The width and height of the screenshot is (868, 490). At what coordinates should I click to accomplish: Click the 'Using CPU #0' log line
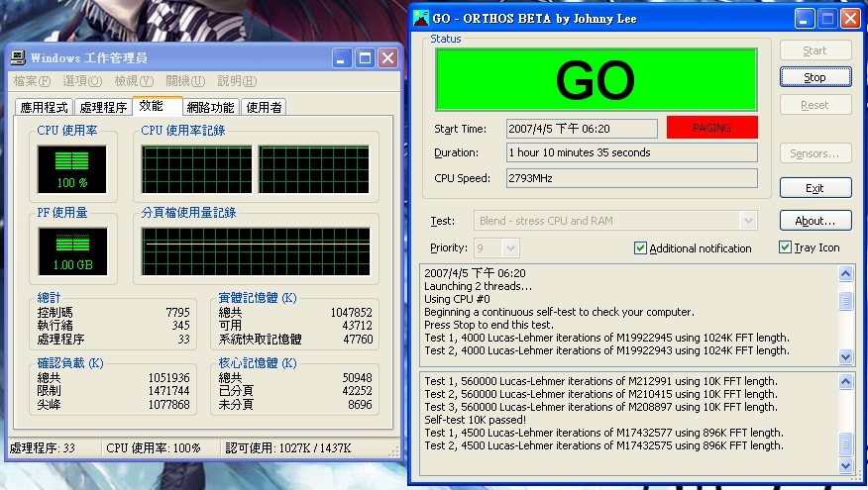pos(457,299)
